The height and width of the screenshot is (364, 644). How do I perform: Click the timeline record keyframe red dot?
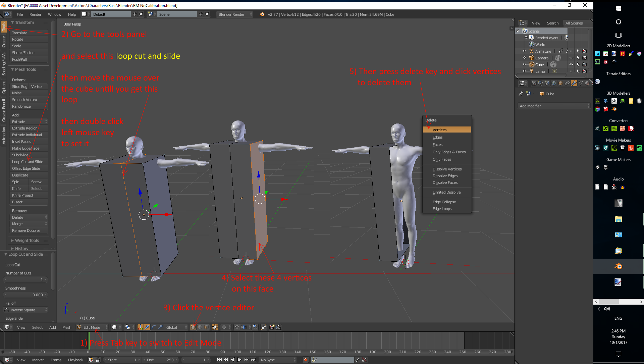pyautogui.click(x=305, y=360)
